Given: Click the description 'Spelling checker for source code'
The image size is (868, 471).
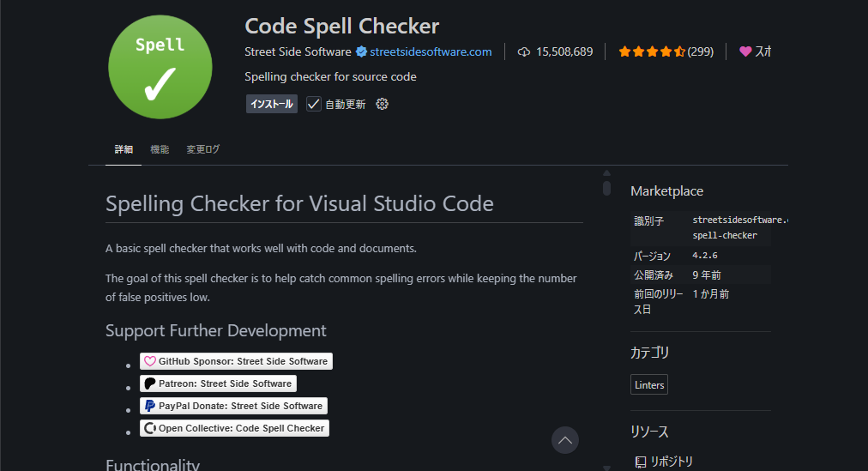Looking at the screenshot, I should coord(330,77).
